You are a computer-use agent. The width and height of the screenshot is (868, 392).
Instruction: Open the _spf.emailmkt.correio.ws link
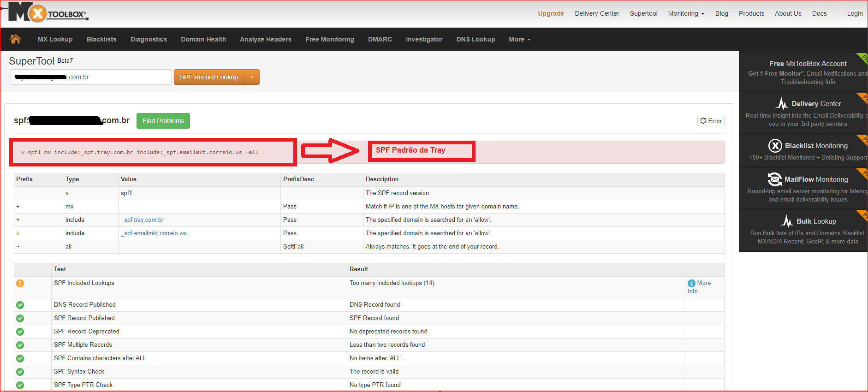point(154,233)
